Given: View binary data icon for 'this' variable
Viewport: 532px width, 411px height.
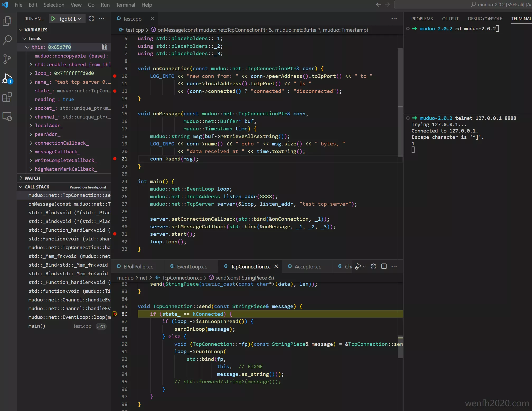Looking at the screenshot, I should coord(105,47).
